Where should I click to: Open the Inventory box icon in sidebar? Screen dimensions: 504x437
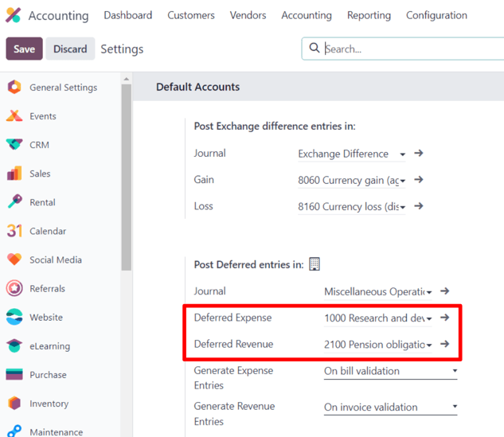click(14, 404)
